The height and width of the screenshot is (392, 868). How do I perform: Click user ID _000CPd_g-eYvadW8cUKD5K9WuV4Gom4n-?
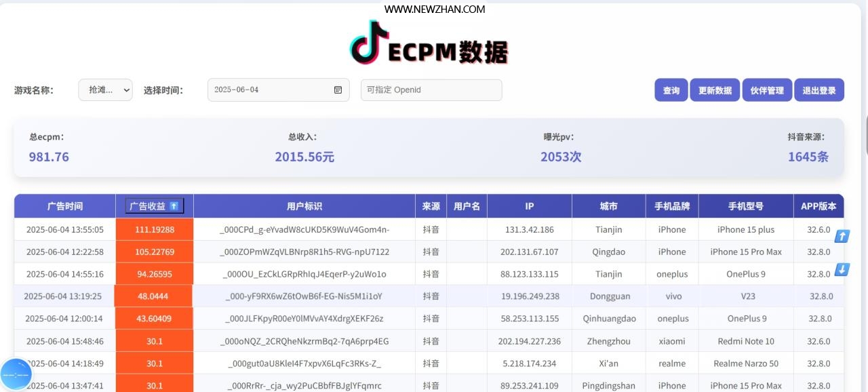(304, 230)
